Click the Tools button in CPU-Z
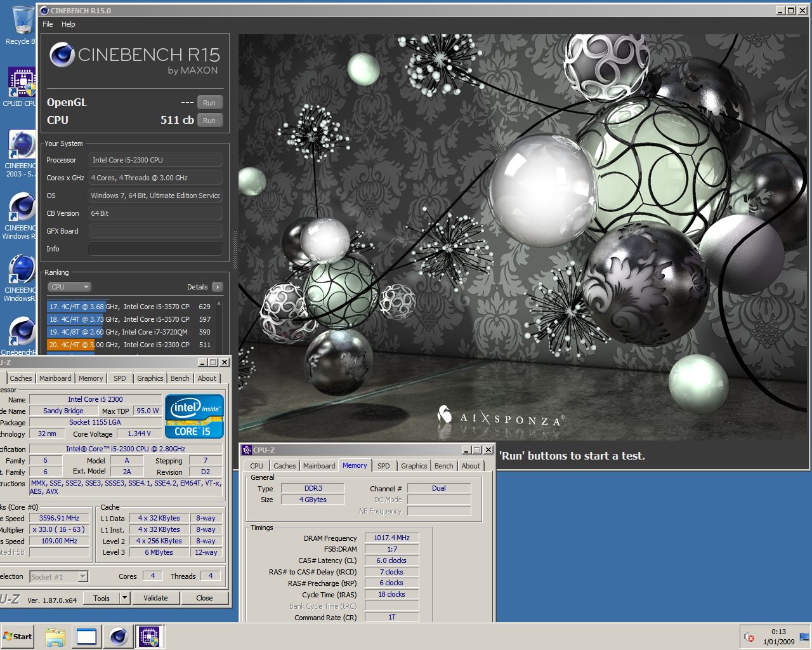The image size is (812, 650). tap(101, 598)
